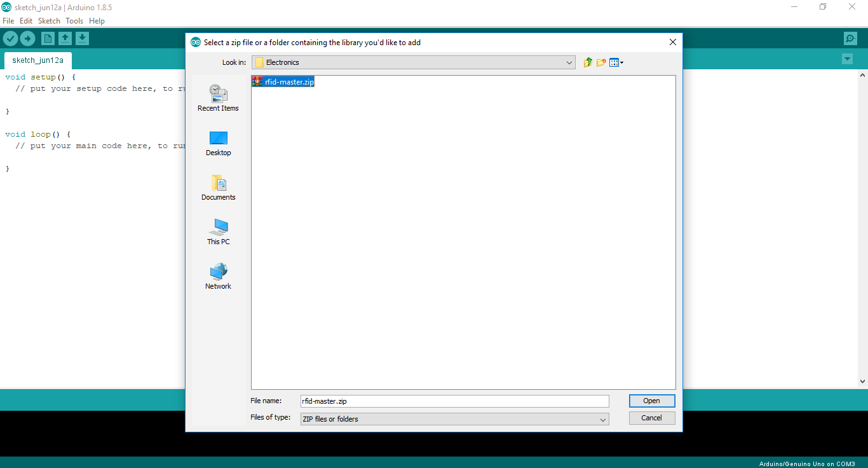The height and width of the screenshot is (468, 868).
Task: Open Documents from the places sidebar
Action: (218, 188)
